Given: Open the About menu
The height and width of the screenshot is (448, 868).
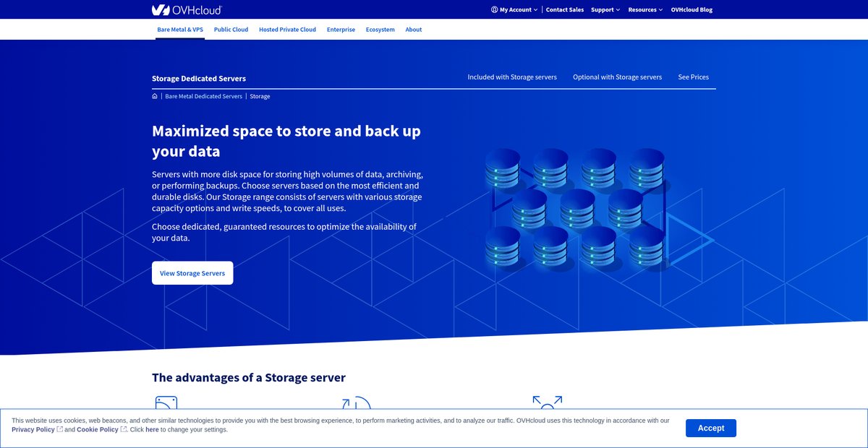Looking at the screenshot, I should click(x=414, y=30).
